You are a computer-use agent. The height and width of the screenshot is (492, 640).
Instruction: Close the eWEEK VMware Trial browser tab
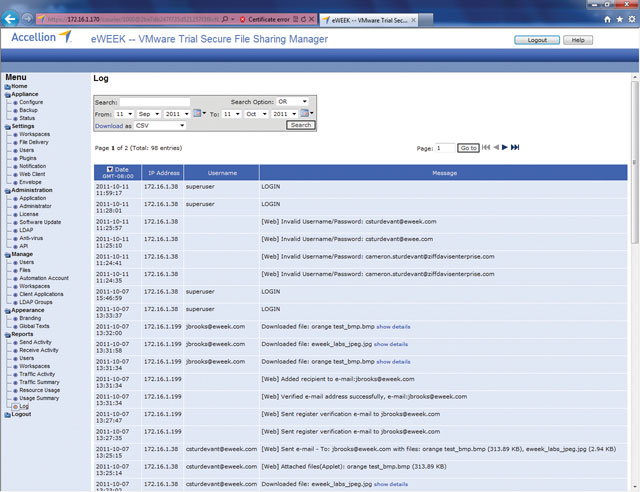[413, 20]
